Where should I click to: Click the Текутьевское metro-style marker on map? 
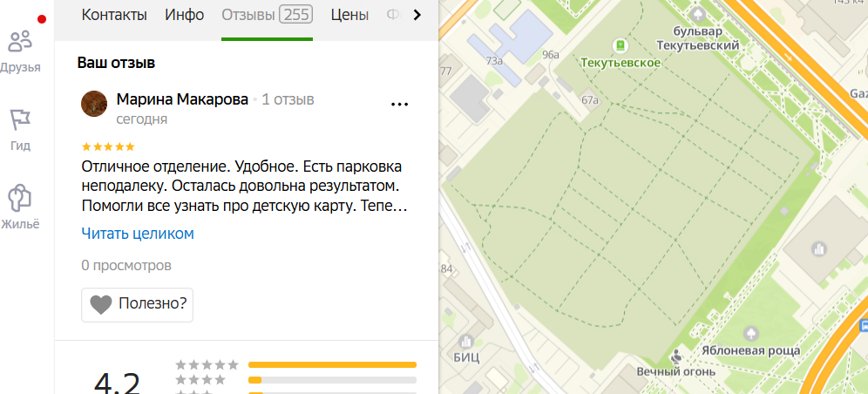[x=620, y=44]
